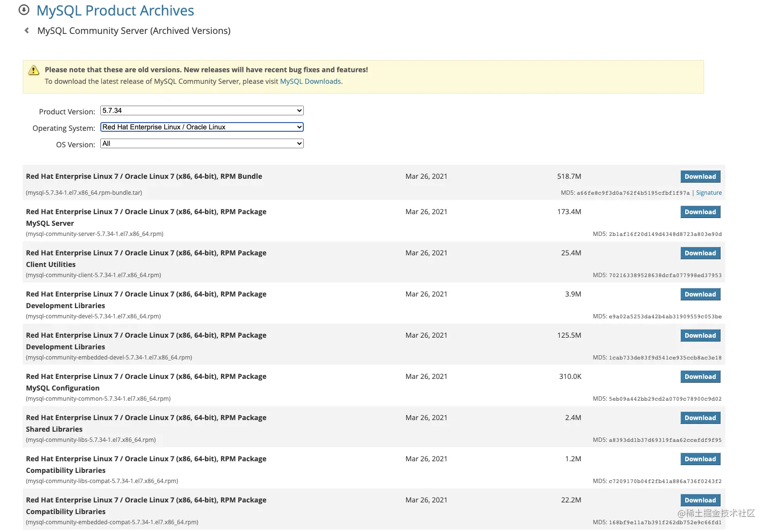Click the OS Version field label
This screenshot has width=769, height=532.
[x=76, y=144]
